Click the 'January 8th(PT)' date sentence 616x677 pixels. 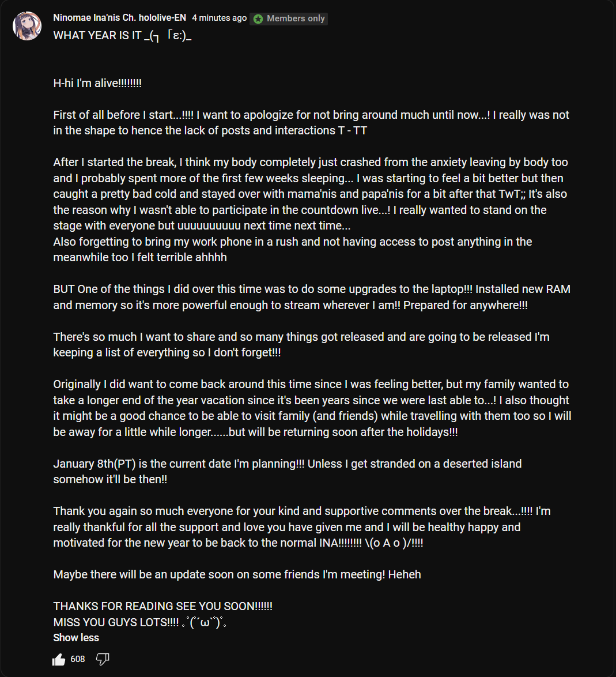coord(288,472)
